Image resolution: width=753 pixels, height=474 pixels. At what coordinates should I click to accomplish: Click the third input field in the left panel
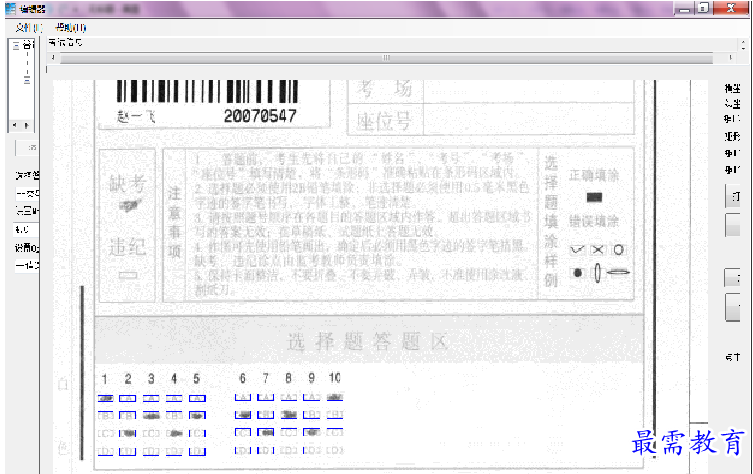pos(27,265)
